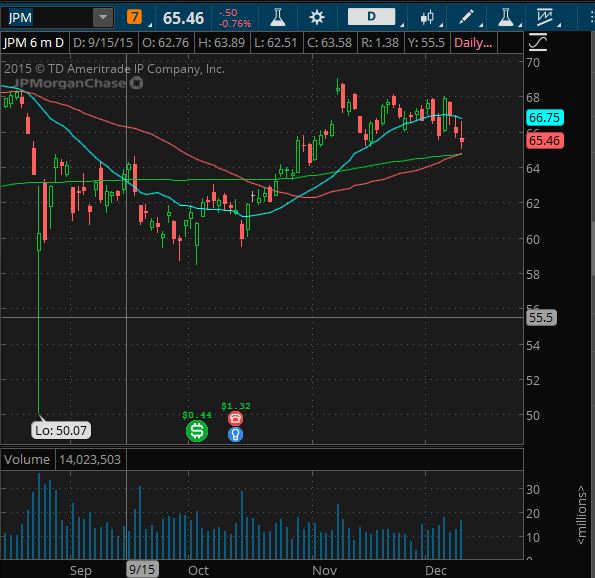Click the cyan 66.75 price bubble
The height and width of the screenshot is (578, 595).
coord(545,118)
